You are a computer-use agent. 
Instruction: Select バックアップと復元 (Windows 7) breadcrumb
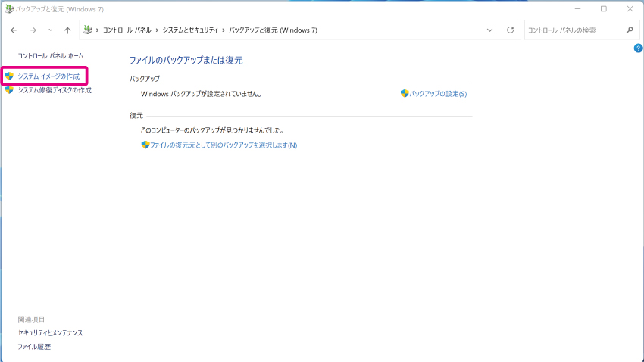tap(273, 30)
